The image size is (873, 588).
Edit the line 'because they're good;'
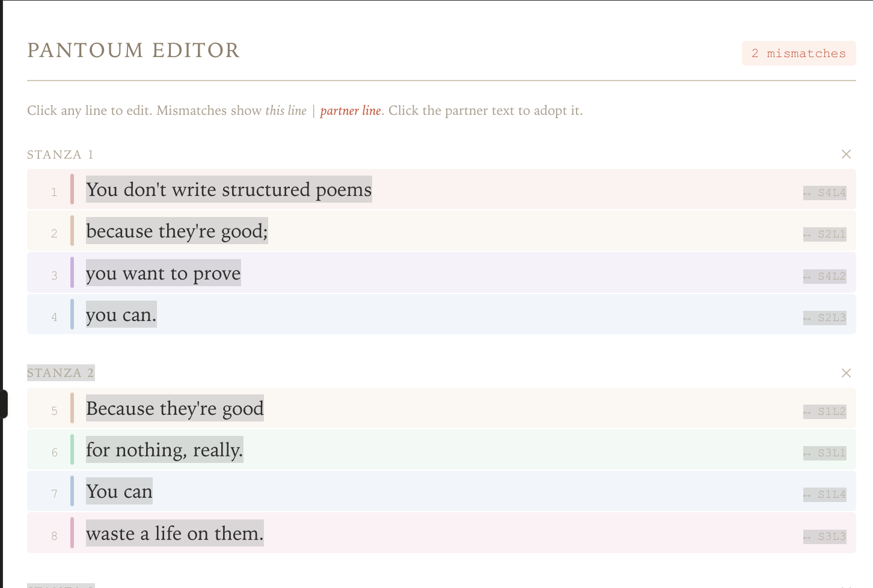[x=177, y=231]
